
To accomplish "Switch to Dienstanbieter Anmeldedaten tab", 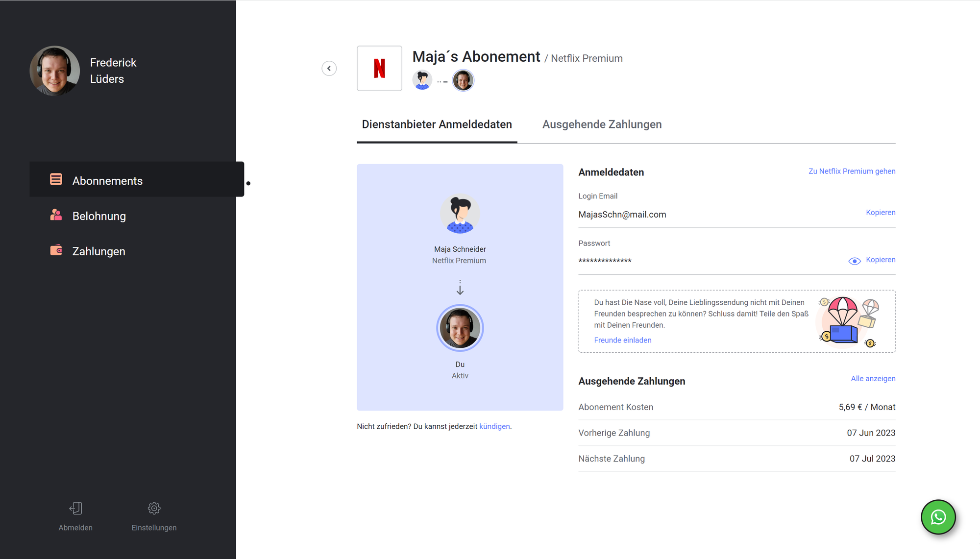I will tap(437, 124).
